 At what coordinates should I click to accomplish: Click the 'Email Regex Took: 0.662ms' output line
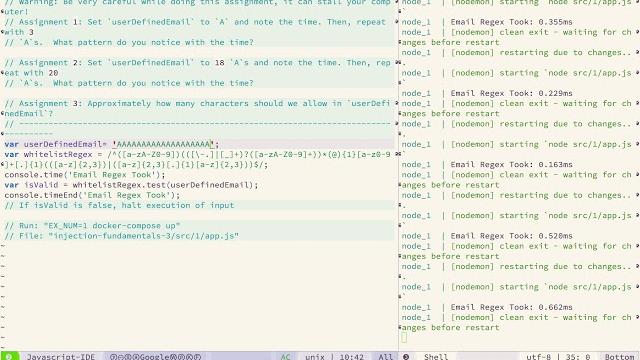pos(487,307)
